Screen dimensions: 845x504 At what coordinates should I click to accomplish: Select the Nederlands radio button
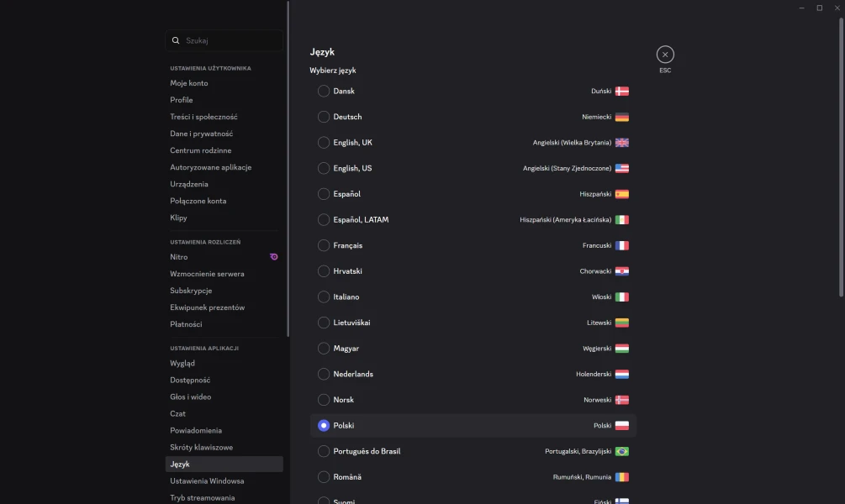324,374
